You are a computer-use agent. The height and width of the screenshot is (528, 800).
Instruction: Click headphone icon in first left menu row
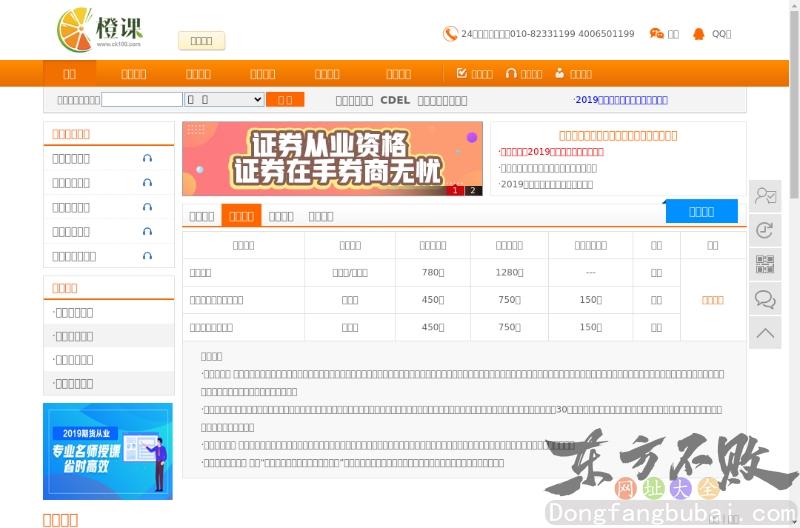(x=147, y=159)
